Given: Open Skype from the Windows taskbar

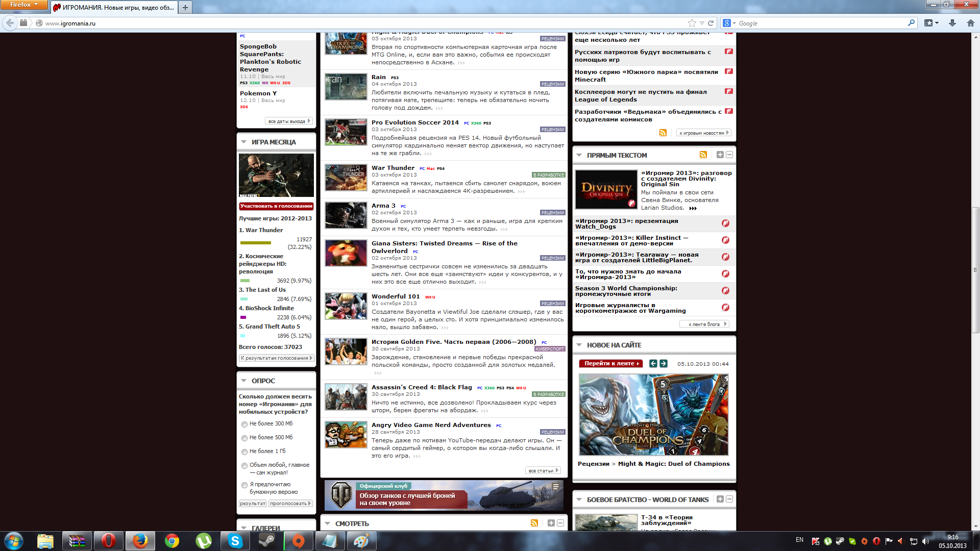Looking at the screenshot, I should [235, 541].
